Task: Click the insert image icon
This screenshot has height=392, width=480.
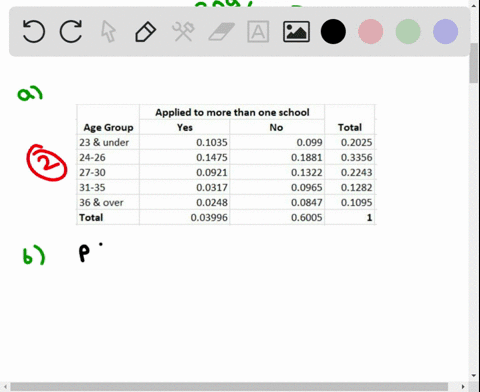Action: (x=296, y=32)
